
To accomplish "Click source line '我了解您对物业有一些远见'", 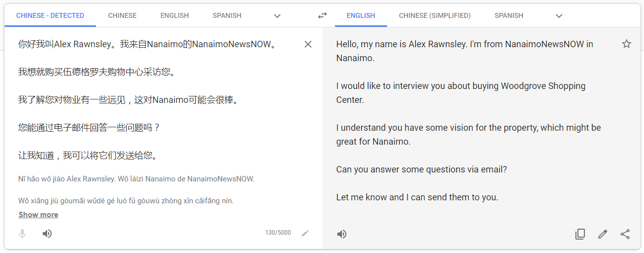I will [x=128, y=100].
